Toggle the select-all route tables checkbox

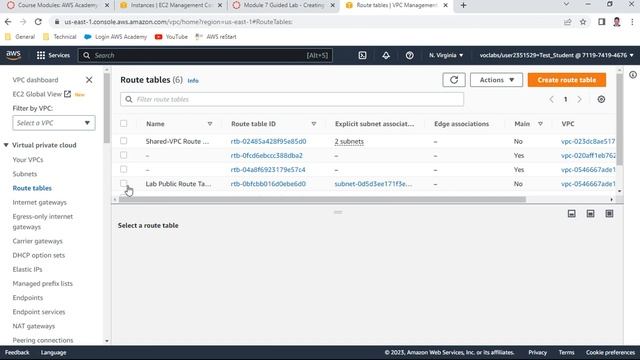click(124, 123)
